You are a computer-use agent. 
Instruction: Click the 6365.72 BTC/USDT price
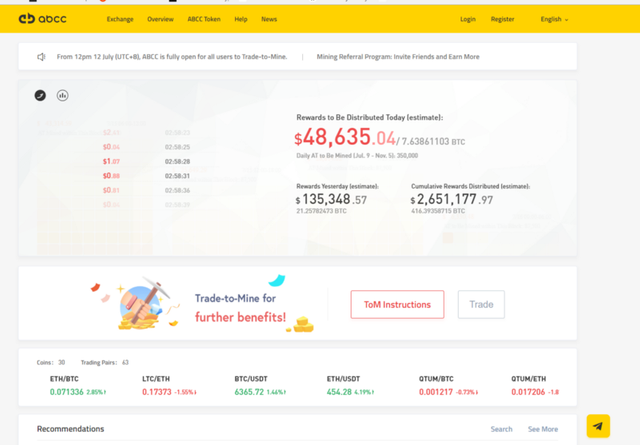coord(249,392)
